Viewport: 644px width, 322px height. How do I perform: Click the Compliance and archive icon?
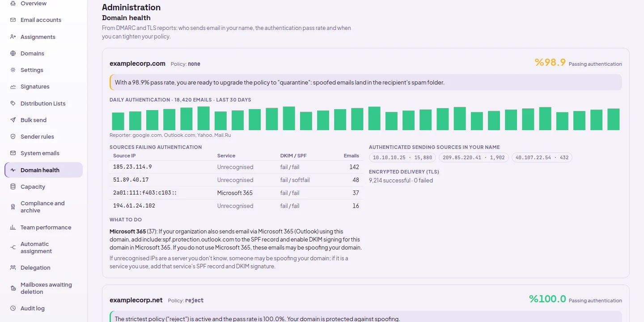coord(13,207)
